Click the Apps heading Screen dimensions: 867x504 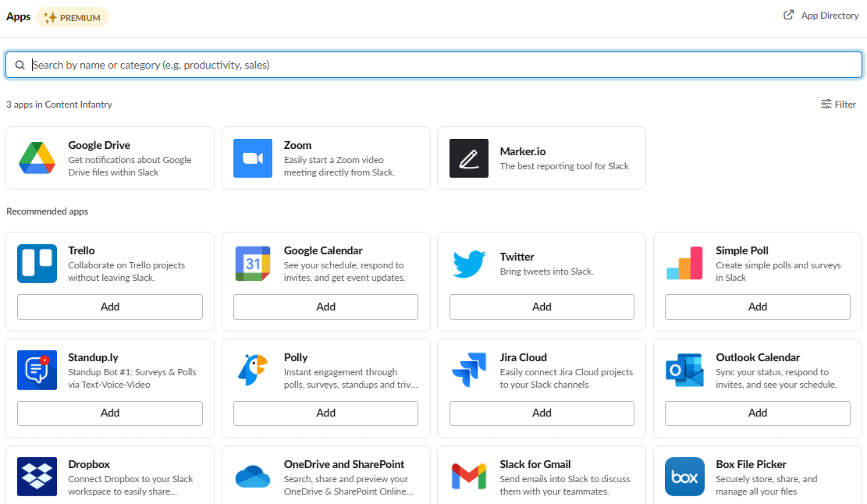pos(18,16)
